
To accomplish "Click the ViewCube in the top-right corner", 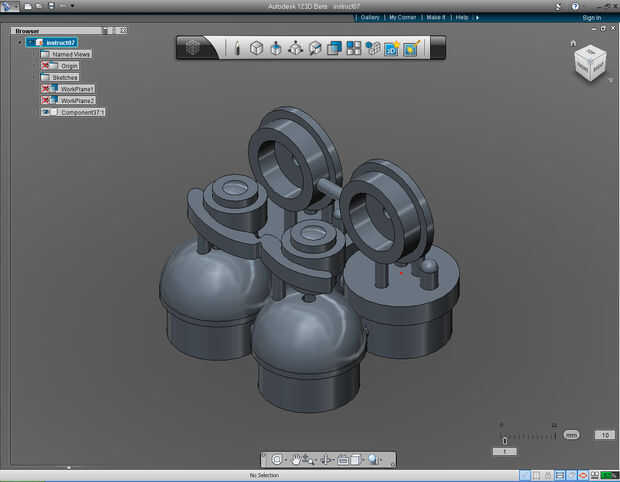I will 588,65.
